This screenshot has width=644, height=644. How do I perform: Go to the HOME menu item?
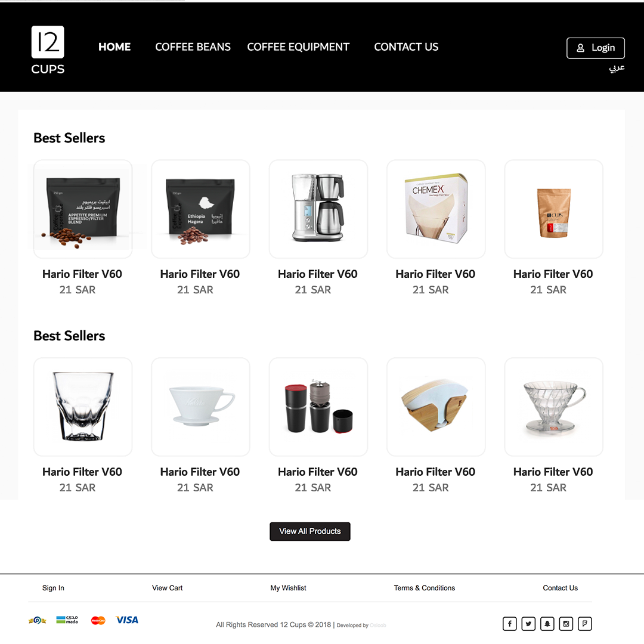(114, 47)
